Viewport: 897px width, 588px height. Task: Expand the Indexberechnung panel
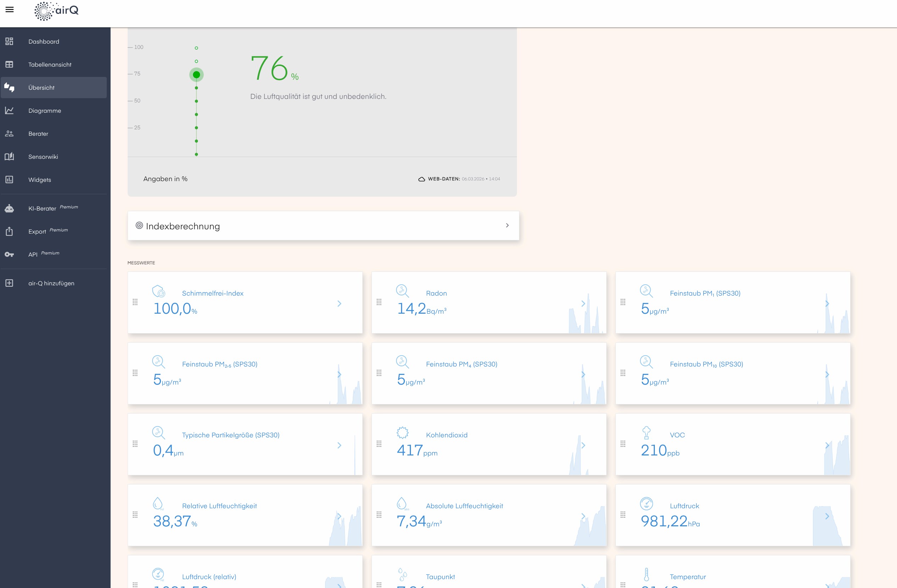pos(507,225)
